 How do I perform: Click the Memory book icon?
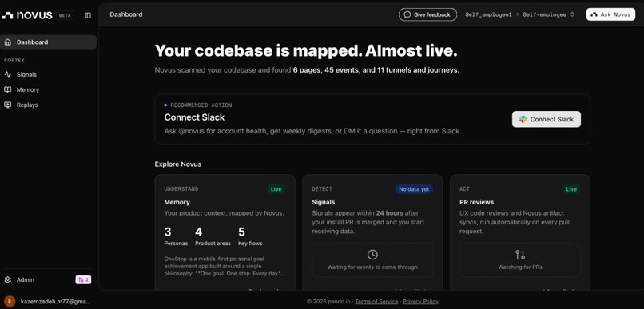coord(8,89)
